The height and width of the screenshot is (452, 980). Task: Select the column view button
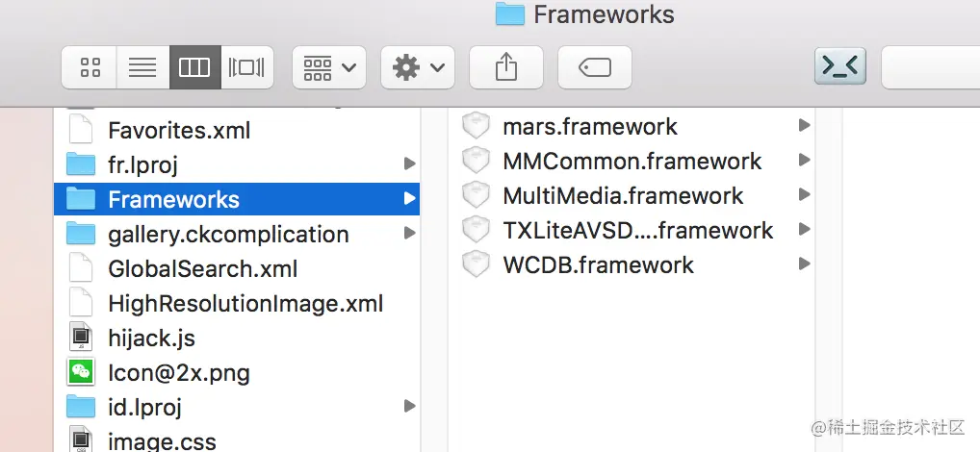194,66
